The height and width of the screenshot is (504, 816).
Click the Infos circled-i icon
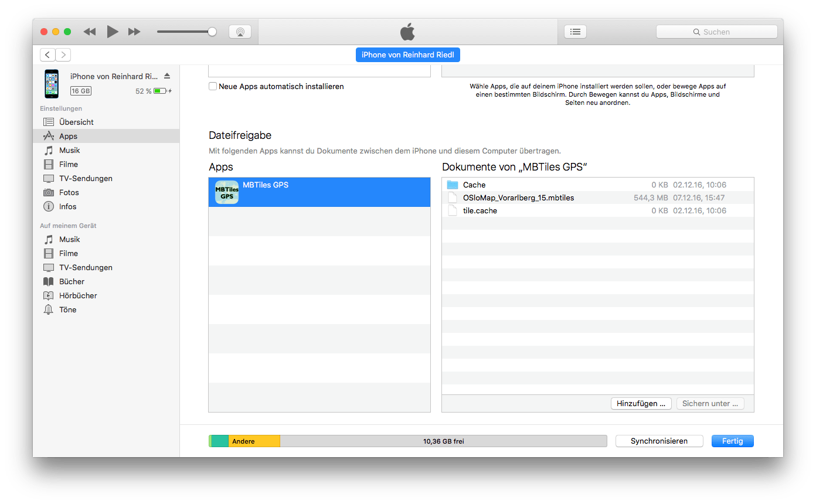coord(49,206)
